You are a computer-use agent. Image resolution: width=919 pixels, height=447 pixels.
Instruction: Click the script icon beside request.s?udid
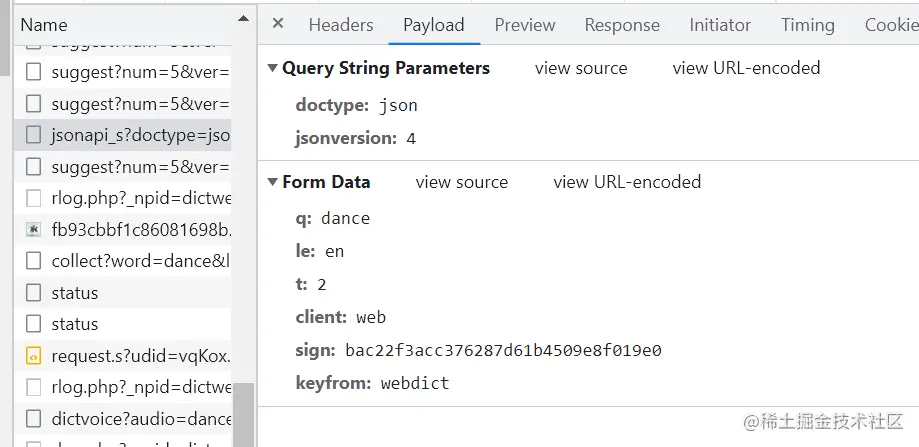pos(34,355)
